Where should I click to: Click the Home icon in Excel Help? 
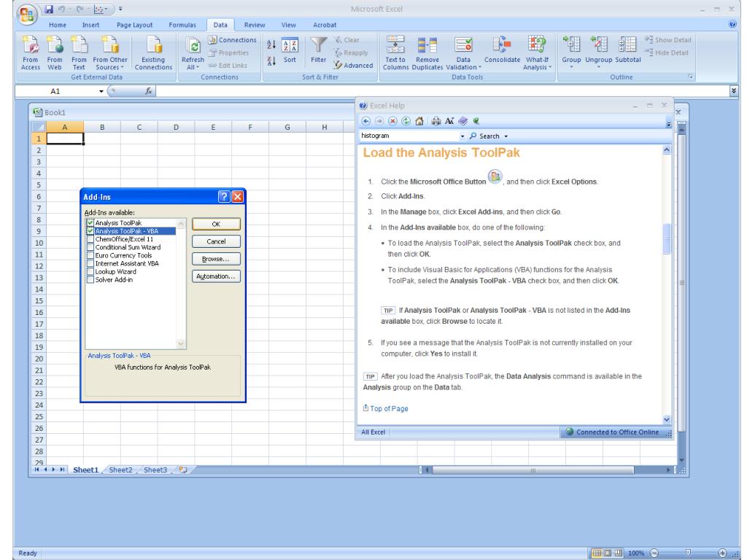pyautogui.click(x=419, y=121)
